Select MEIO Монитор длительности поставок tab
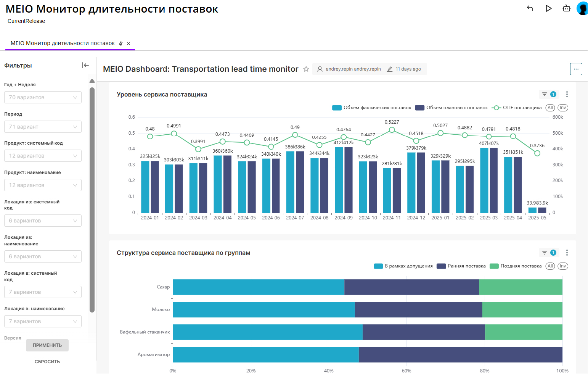Screen dimensions: 588x377 [x=63, y=43]
